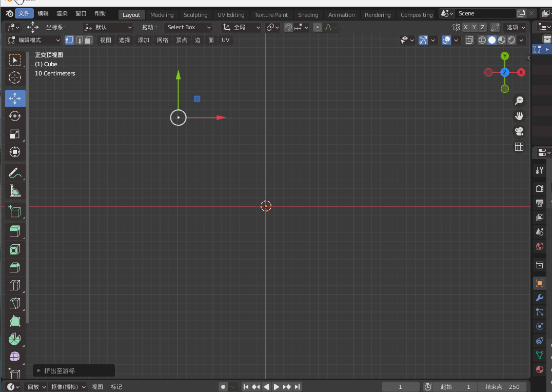Select the Spin tool
This screenshot has height=392, width=552.
(x=15, y=340)
